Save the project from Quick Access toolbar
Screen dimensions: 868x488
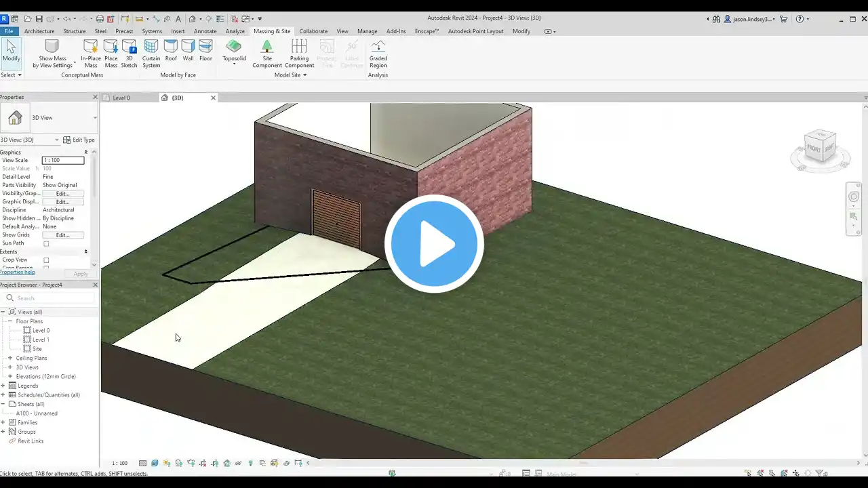(x=39, y=19)
